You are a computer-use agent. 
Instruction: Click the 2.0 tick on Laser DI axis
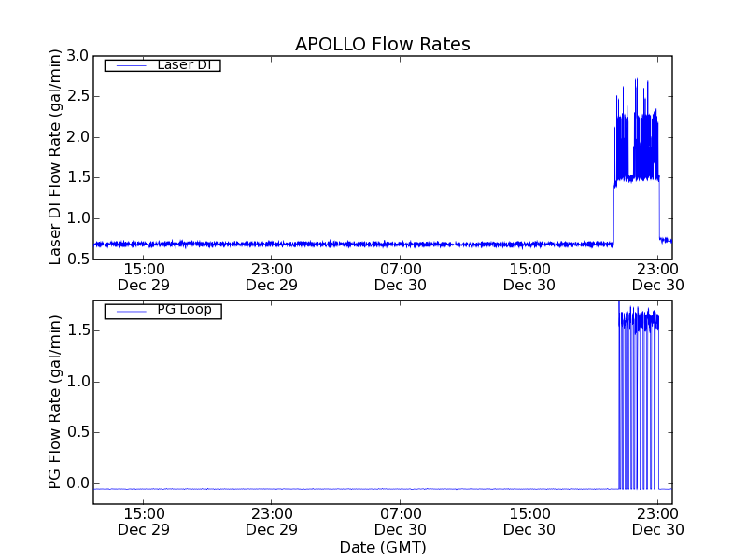coord(77,137)
